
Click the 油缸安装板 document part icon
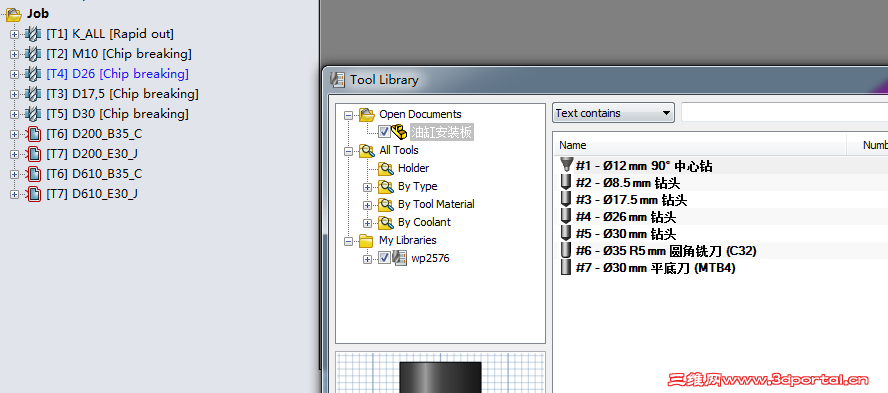pyautogui.click(x=399, y=132)
